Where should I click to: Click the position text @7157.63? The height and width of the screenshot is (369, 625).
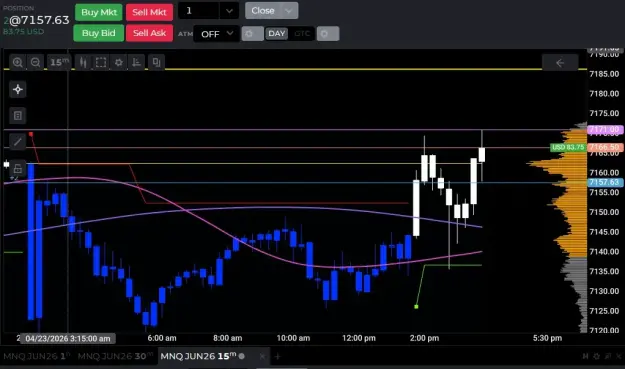pyautogui.click(x=39, y=20)
